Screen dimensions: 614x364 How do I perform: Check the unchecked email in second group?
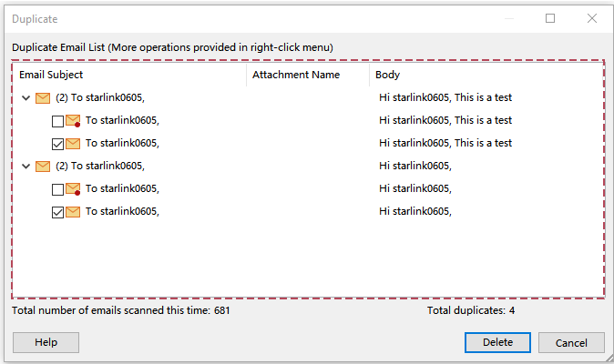(58, 189)
